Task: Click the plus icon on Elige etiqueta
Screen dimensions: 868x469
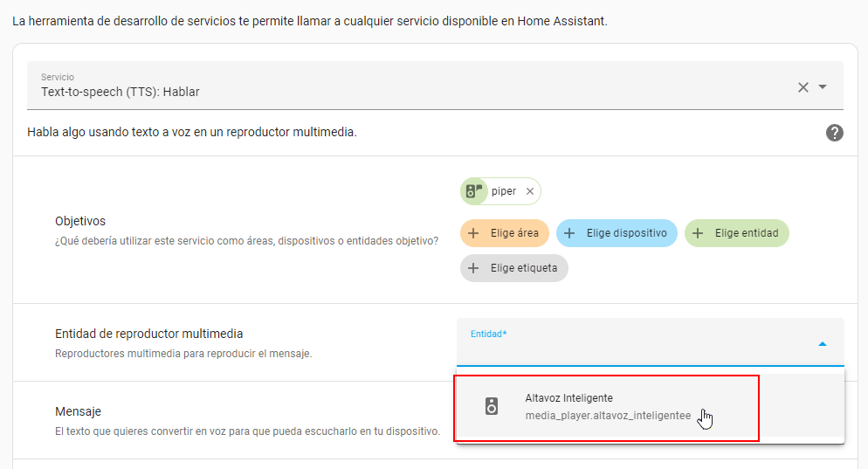Action: [x=473, y=268]
